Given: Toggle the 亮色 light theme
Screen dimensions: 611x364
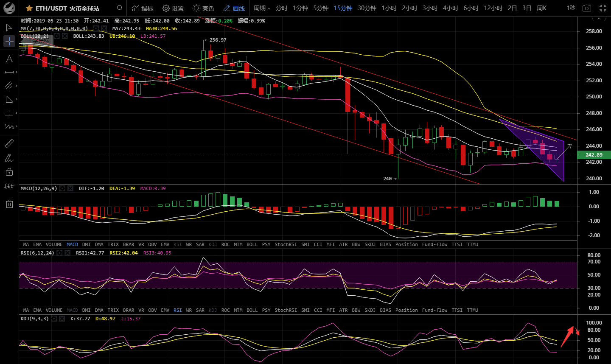Looking at the screenshot, I should 203,8.
